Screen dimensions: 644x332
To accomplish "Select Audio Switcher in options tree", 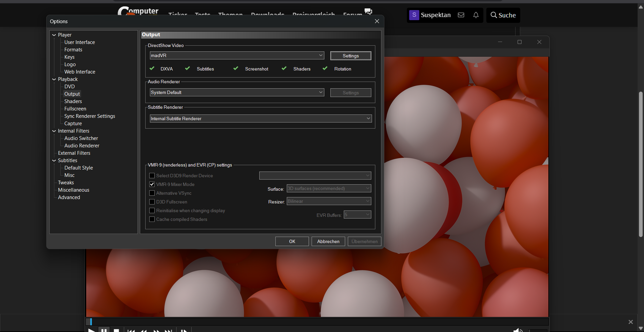I will [81, 138].
